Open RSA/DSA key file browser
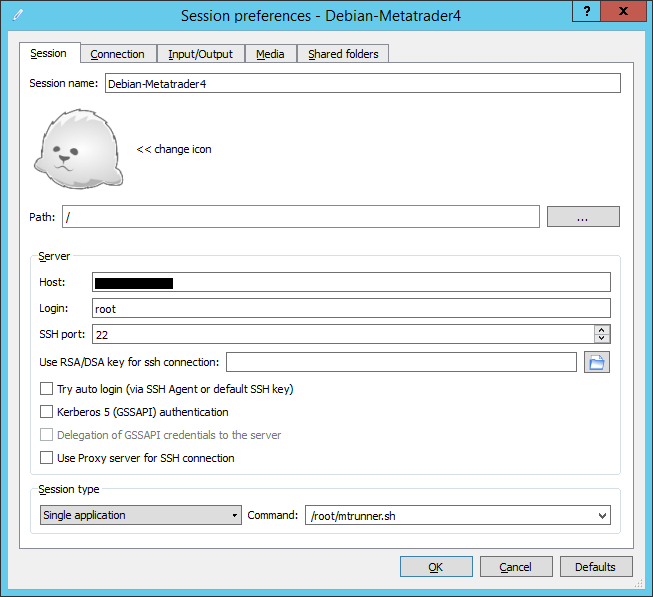This screenshot has height=597, width=653. [596, 362]
